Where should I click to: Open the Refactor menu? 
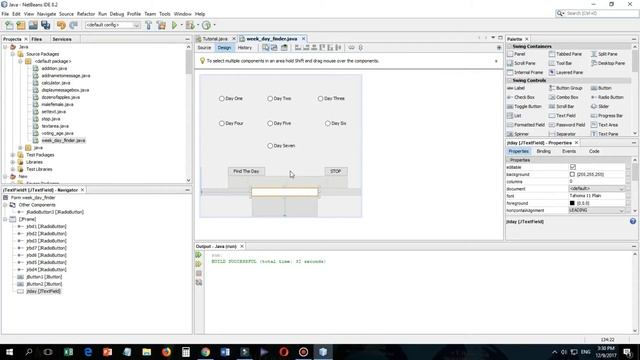[86, 14]
